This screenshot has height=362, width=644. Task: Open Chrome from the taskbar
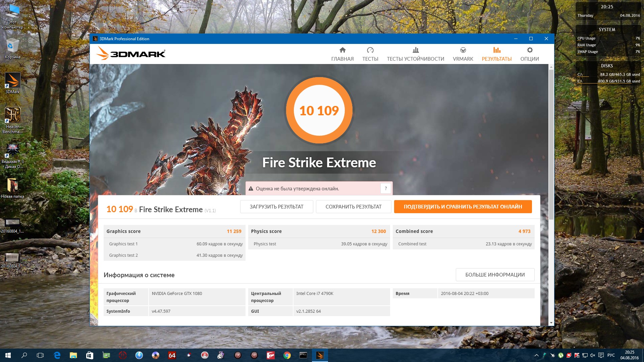pyautogui.click(x=287, y=355)
